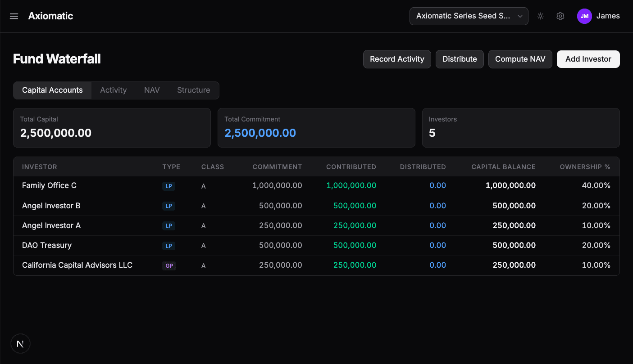The height and width of the screenshot is (364, 633).
Task: Click the Add Investor button
Action: (588, 59)
